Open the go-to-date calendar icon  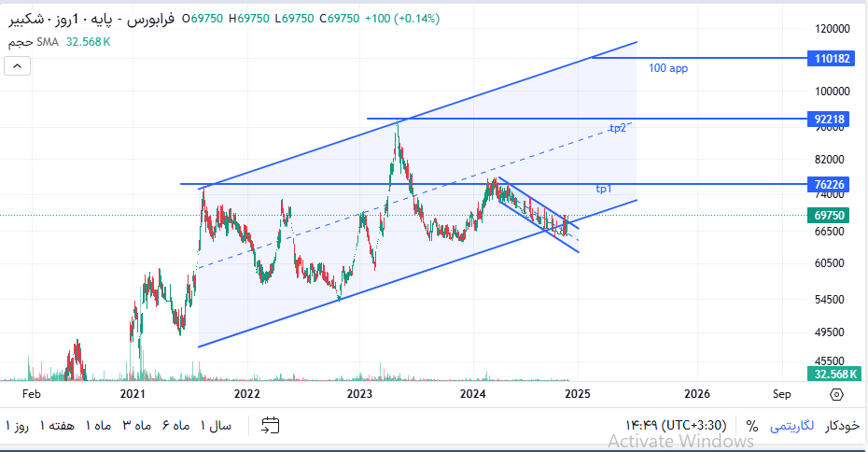[270, 426]
